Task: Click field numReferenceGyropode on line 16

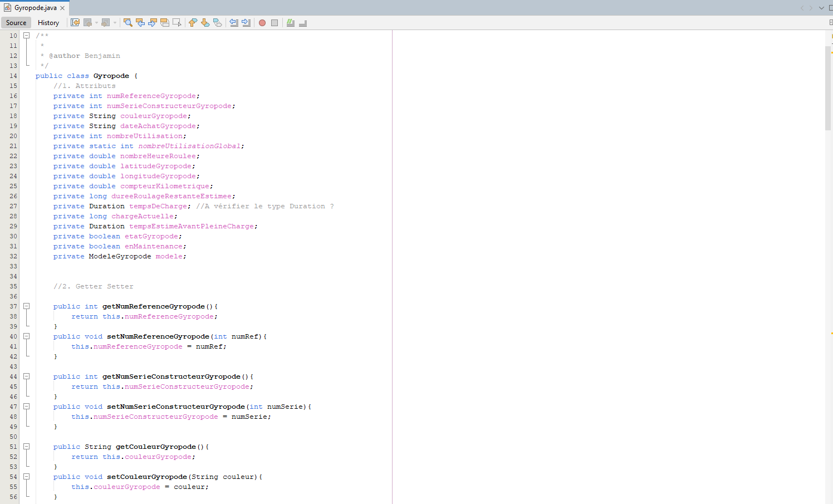Action: click(x=151, y=96)
